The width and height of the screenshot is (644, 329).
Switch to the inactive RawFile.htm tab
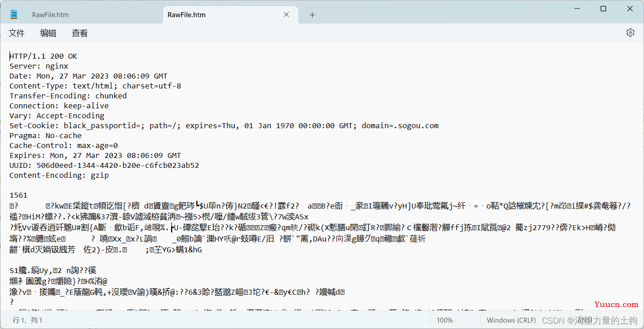click(50, 14)
